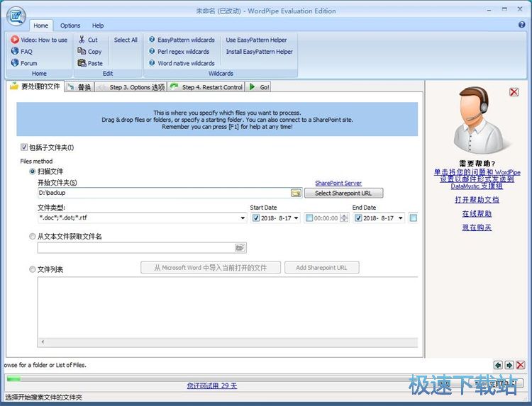Open the Help ribbon tab
Screen dimensions: 532x406
point(98,26)
